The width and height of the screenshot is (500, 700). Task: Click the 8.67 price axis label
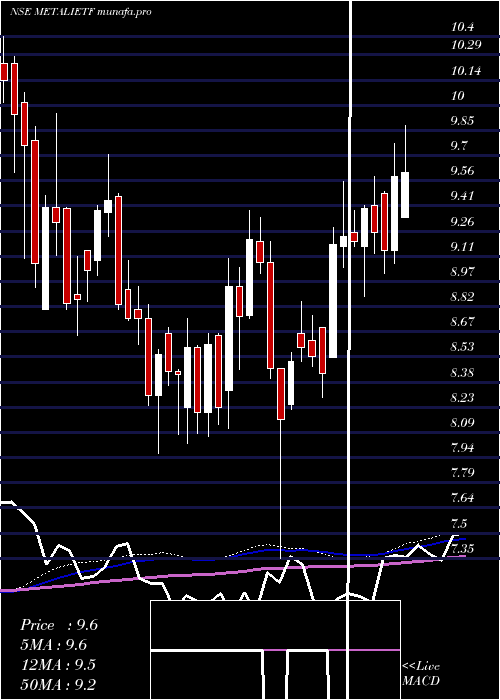coord(464,322)
